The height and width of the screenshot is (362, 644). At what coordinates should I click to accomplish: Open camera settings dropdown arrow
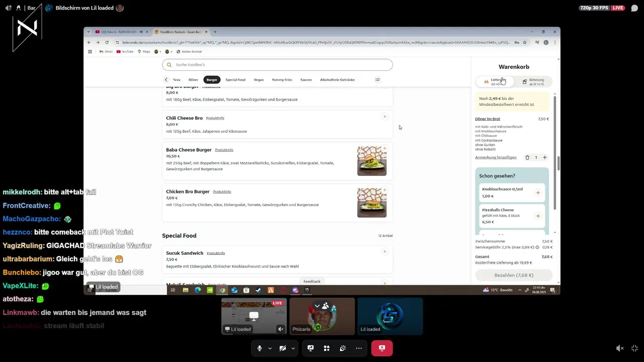tap(293, 348)
